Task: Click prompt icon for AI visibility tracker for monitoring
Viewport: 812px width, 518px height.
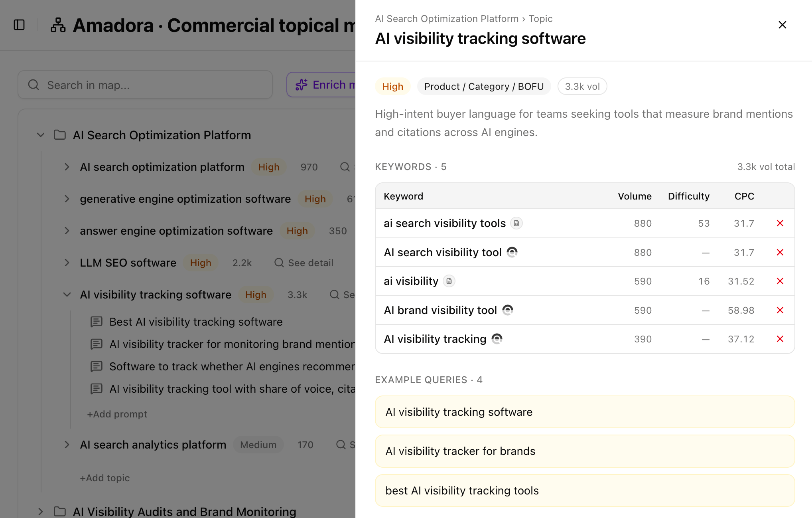Action: click(97, 344)
